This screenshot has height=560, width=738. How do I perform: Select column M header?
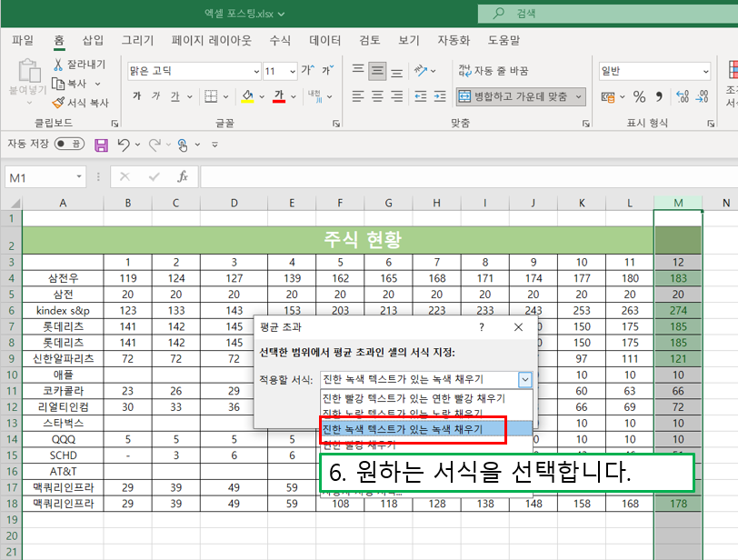click(x=678, y=203)
